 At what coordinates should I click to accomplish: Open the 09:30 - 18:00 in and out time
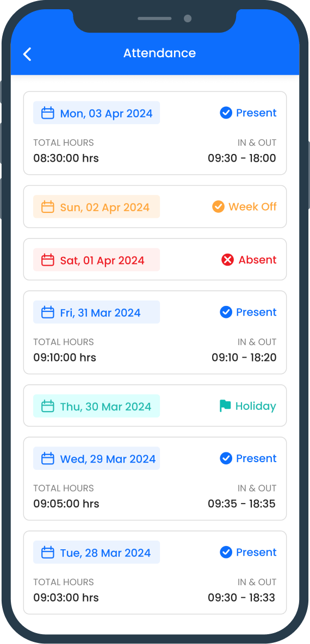[242, 158]
